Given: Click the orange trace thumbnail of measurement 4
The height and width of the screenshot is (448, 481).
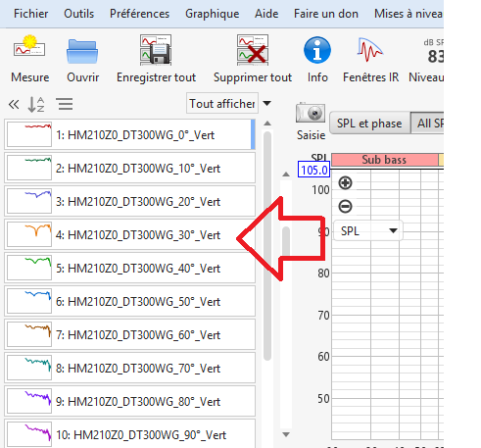Looking at the screenshot, I should coord(29,234).
